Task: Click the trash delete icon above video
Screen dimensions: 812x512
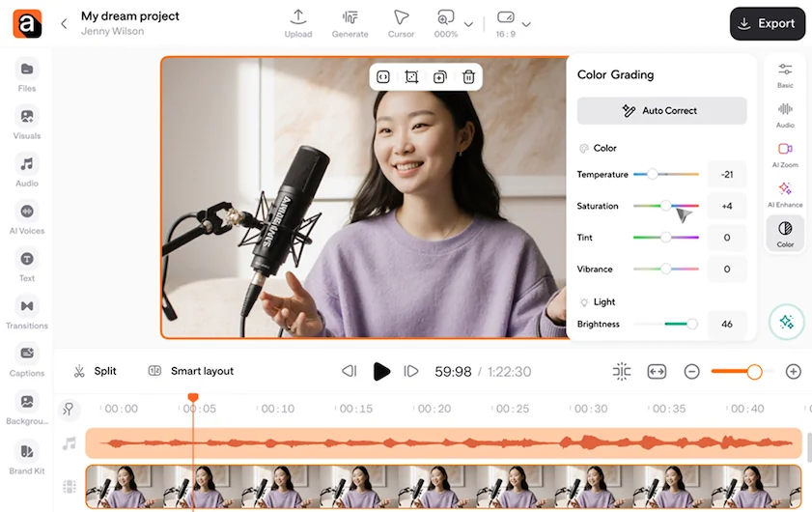Action: click(x=468, y=77)
